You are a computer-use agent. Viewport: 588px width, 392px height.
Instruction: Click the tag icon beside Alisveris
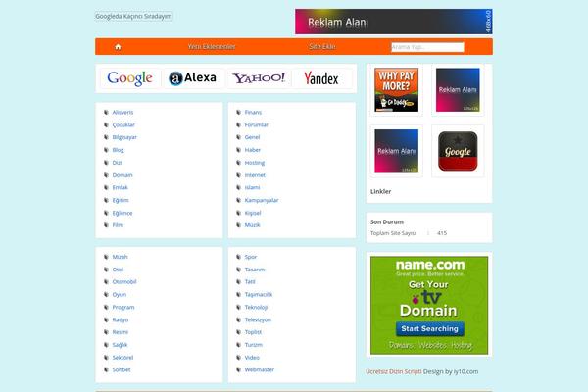pos(106,112)
